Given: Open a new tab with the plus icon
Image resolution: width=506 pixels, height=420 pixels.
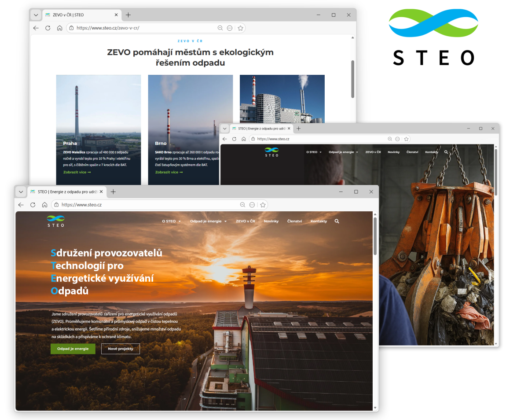Looking at the screenshot, I should (x=113, y=192).
